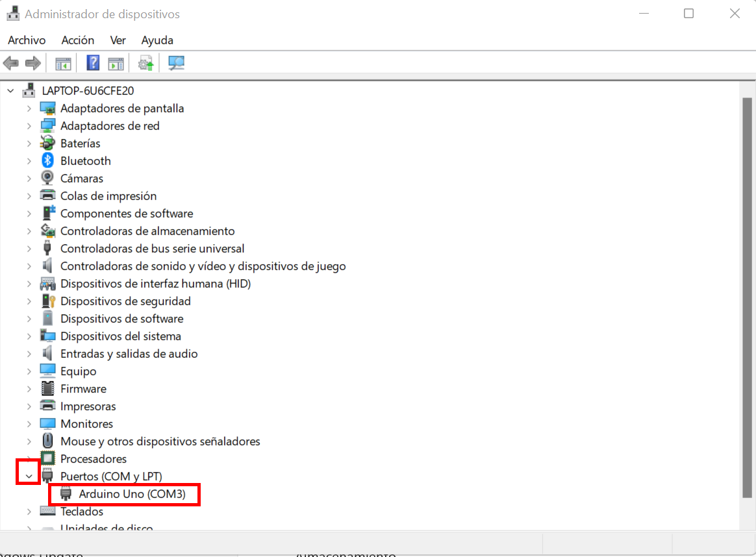Go back using the toolbar back arrow
The image size is (756, 557).
10,62
